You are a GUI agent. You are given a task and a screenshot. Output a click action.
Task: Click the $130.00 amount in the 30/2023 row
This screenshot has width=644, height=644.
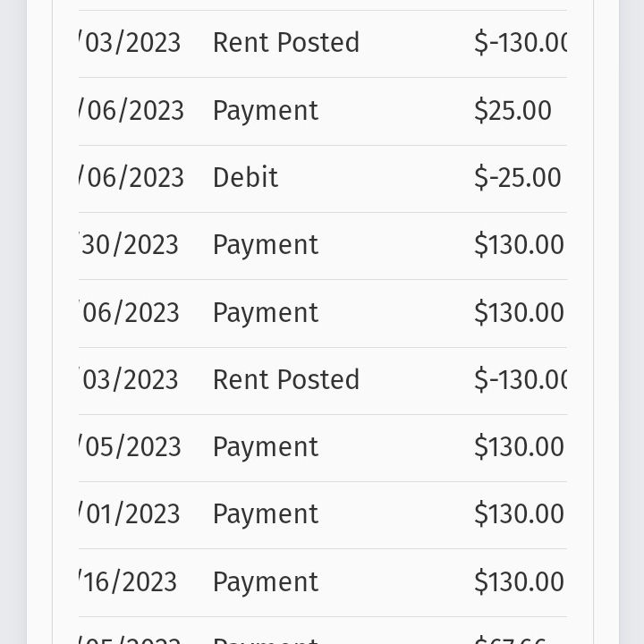(x=519, y=245)
